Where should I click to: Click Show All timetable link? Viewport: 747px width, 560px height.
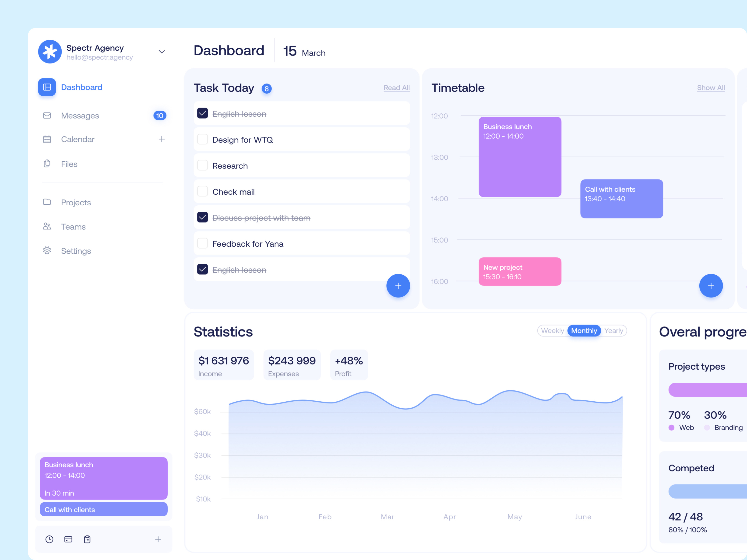711,88
